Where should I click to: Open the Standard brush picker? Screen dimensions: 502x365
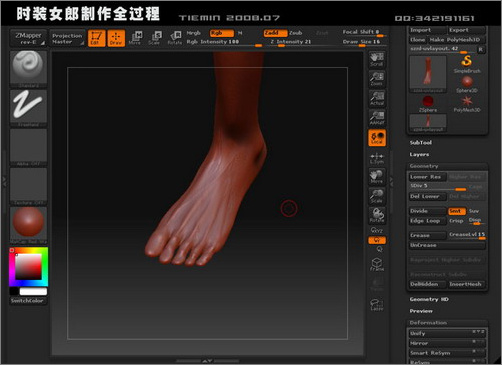click(28, 69)
